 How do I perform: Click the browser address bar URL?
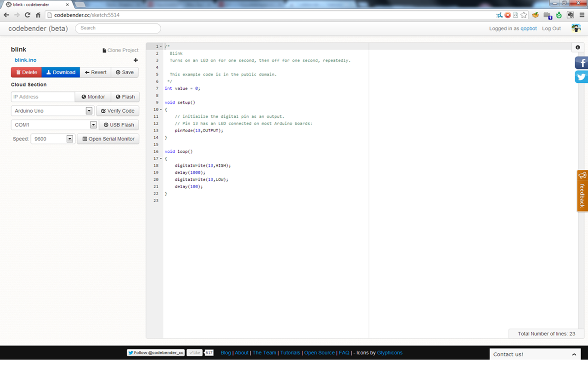click(x=86, y=15)
